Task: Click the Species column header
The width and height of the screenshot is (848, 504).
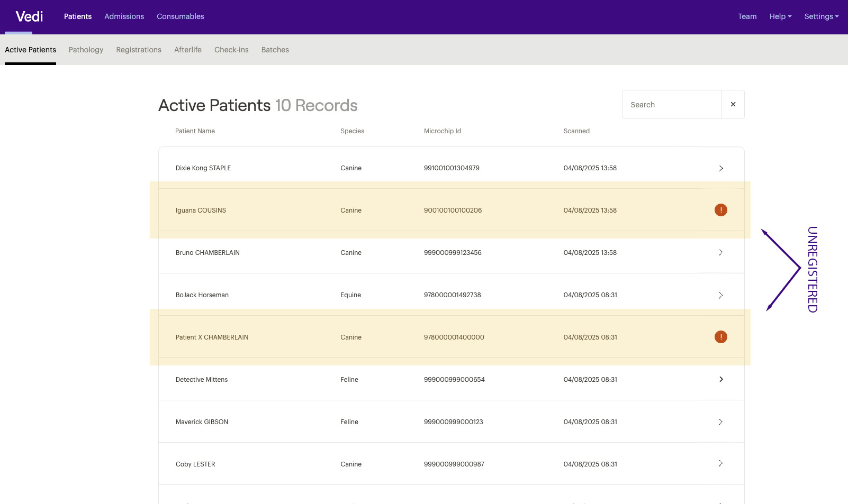Action: point(352,131)
